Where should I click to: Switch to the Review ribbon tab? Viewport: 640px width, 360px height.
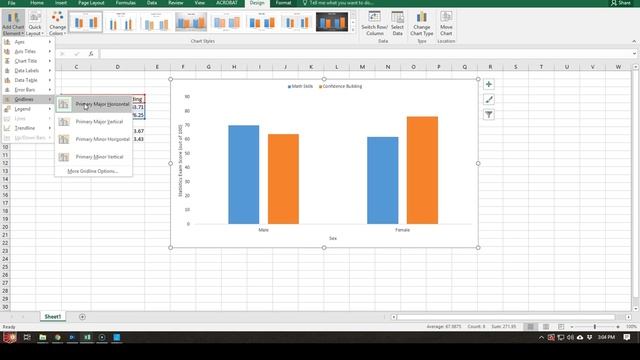[176, 3]
